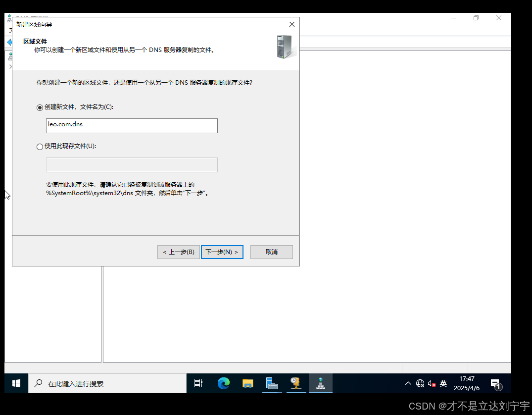The image size is (532, 415).
Task: Click the 取消 button to cancel wizard
Action: coord(271,252)
